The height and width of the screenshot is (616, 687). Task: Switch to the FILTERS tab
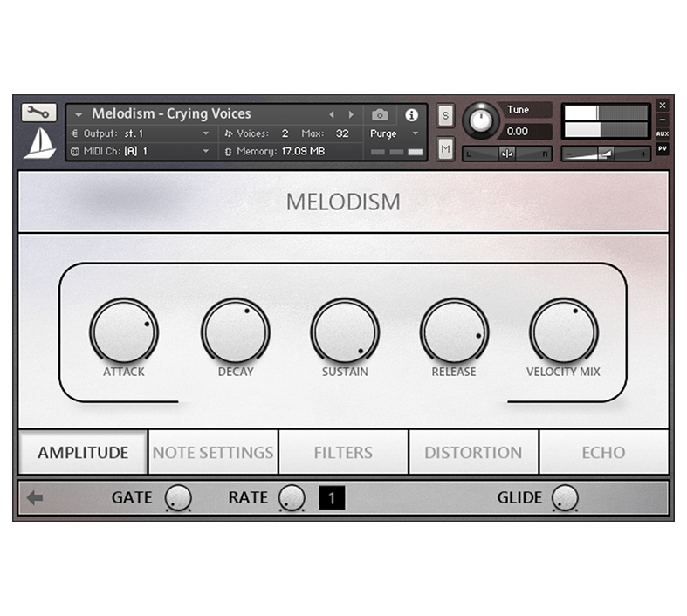coord(343,452)
